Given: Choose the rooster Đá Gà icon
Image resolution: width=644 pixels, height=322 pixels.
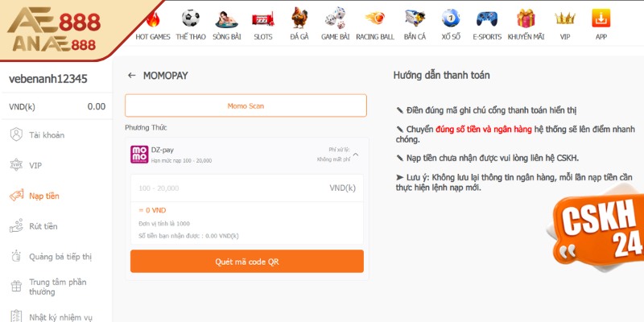Looking at the screenshot, I should pos(299,18).
